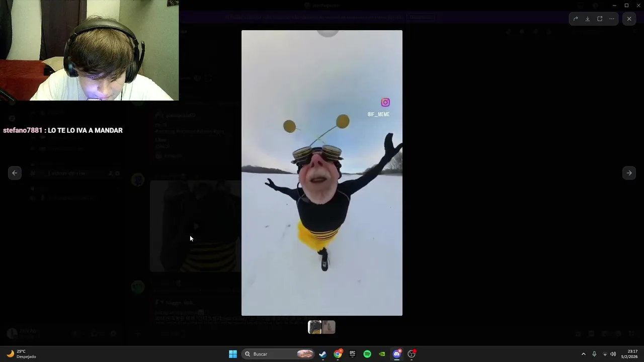Select the second thumbnail below the viewer
The width and height of the screenshot is (644, 362).
tap(329, 327)
